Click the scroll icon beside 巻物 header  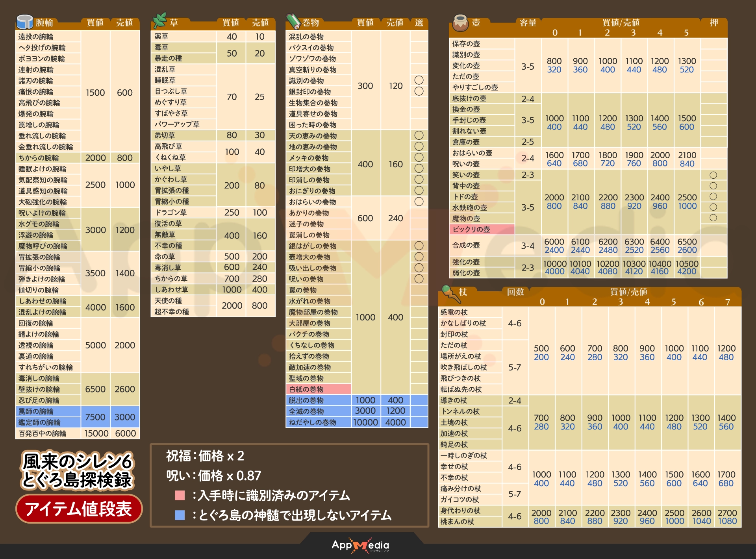point(293,21)
